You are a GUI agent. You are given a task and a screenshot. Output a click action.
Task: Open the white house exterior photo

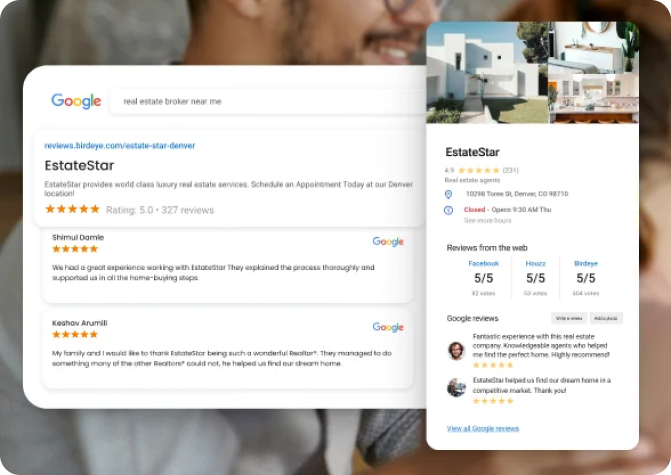(487, 73)
